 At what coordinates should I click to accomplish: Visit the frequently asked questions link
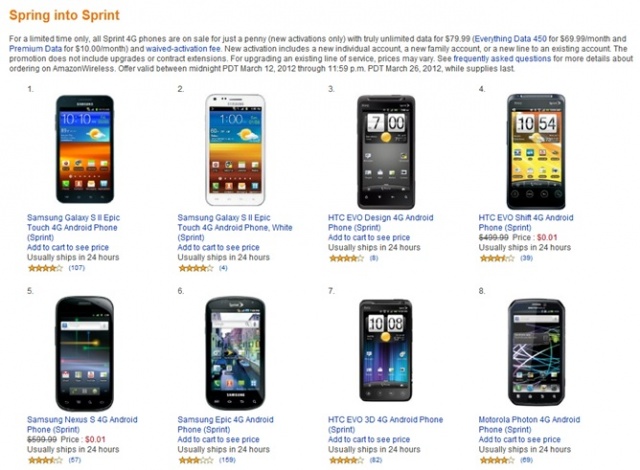pos(502,58)
